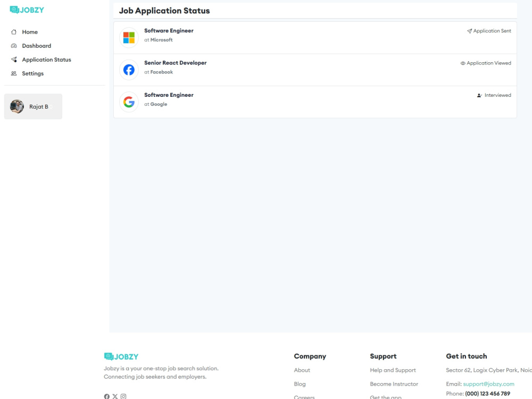Click the 'at Facebook' company text
This screenshot has width=532, height=399.
pyautogui.click(x=159, y=72)
